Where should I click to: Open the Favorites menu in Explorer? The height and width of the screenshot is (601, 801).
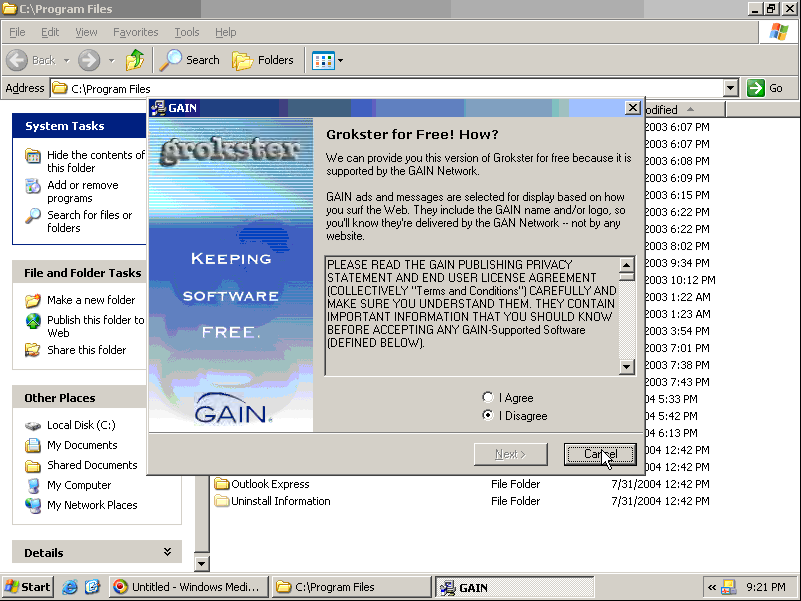tap(135, 32)
